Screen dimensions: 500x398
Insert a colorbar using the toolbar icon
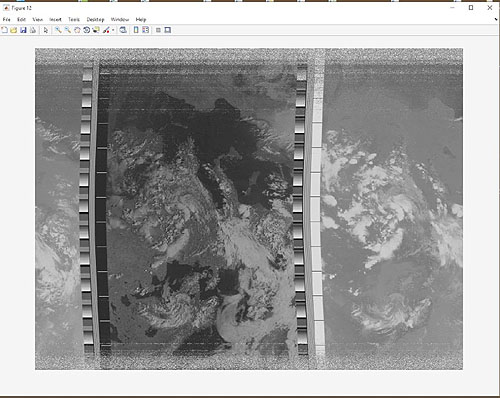click(136, 30)
